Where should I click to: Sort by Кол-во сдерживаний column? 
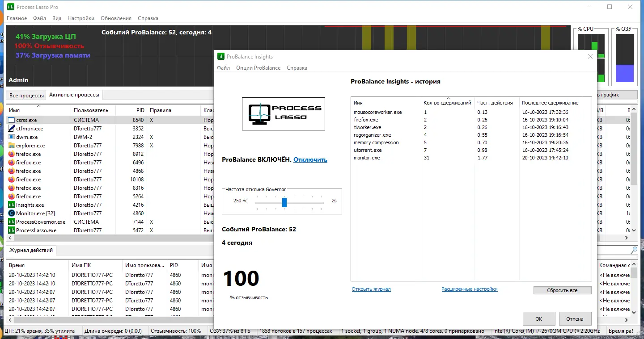[x=448, y=103]
